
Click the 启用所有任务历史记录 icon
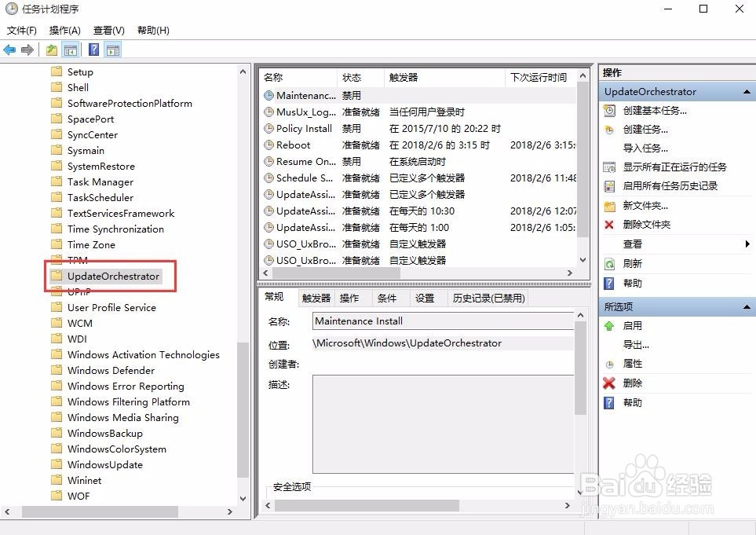(x=609, y=186)
